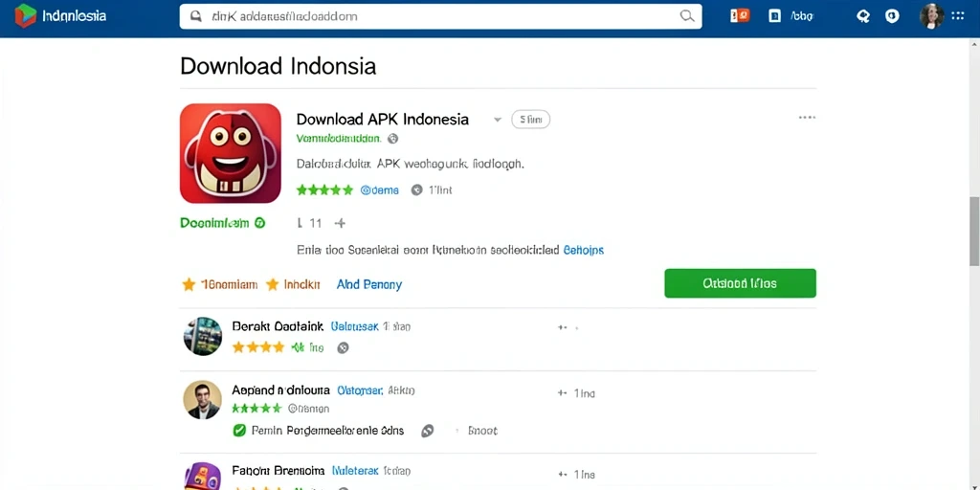Open the chat bubble icon in header
Screen dimensions: 980x490
863,16
